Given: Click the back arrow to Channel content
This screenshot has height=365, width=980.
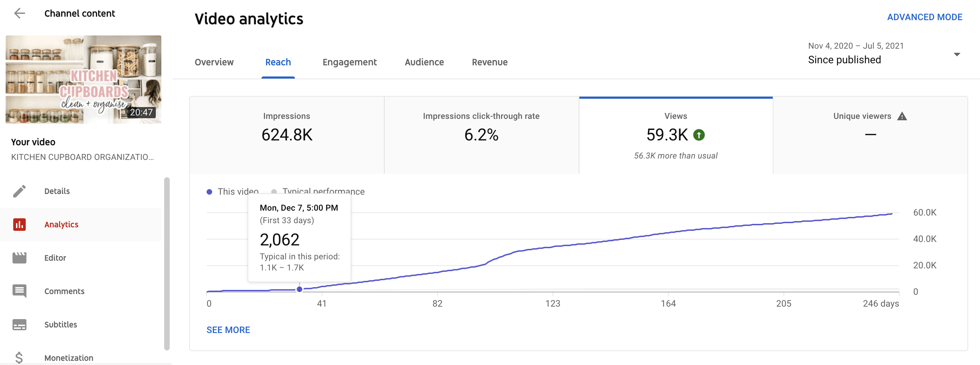Looking at the screenshot, I should tap(19, 13).
